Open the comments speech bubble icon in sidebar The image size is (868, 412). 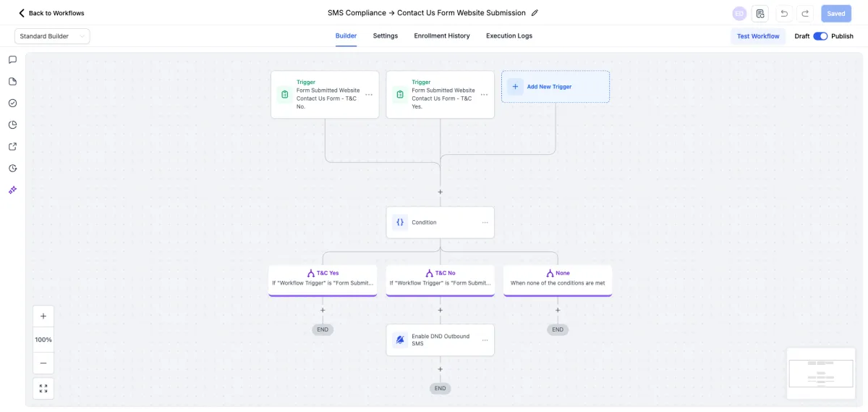click(x=12, y=59)
